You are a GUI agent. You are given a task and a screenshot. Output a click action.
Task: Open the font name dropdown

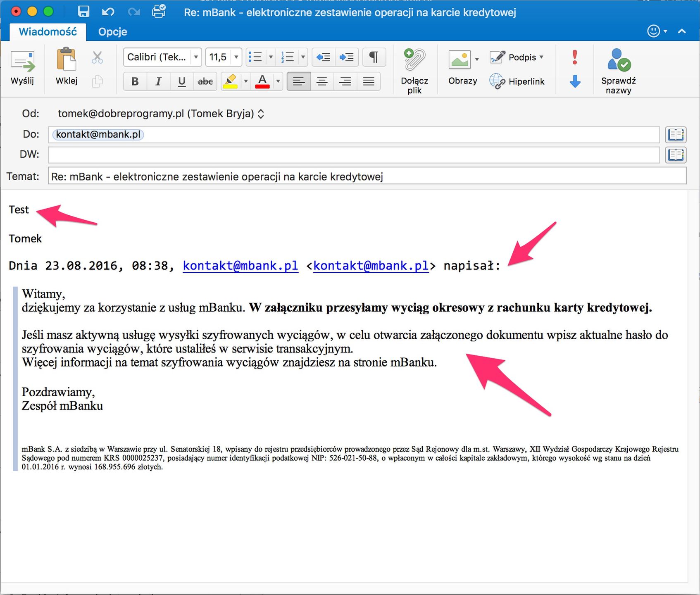[196, 57]
